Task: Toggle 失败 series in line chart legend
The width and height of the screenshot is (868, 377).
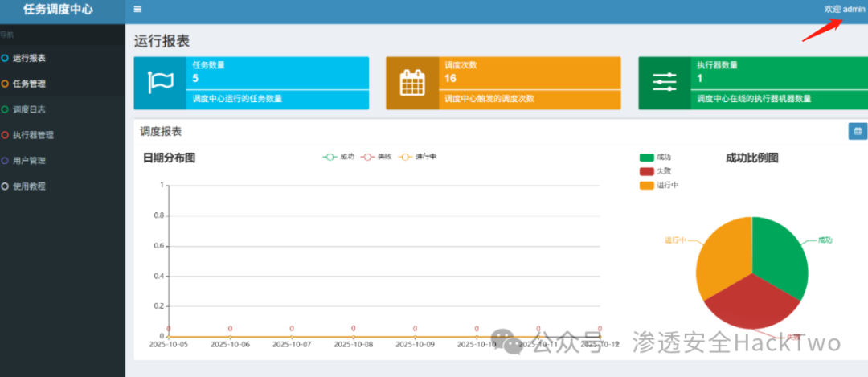Action: [376, 158]
